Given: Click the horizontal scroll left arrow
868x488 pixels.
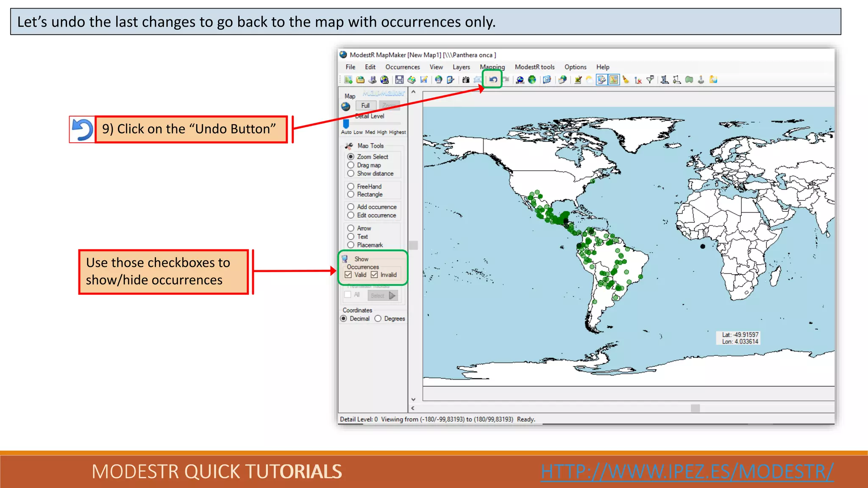Looking at the screenshot, I should (x=413, y=408).
